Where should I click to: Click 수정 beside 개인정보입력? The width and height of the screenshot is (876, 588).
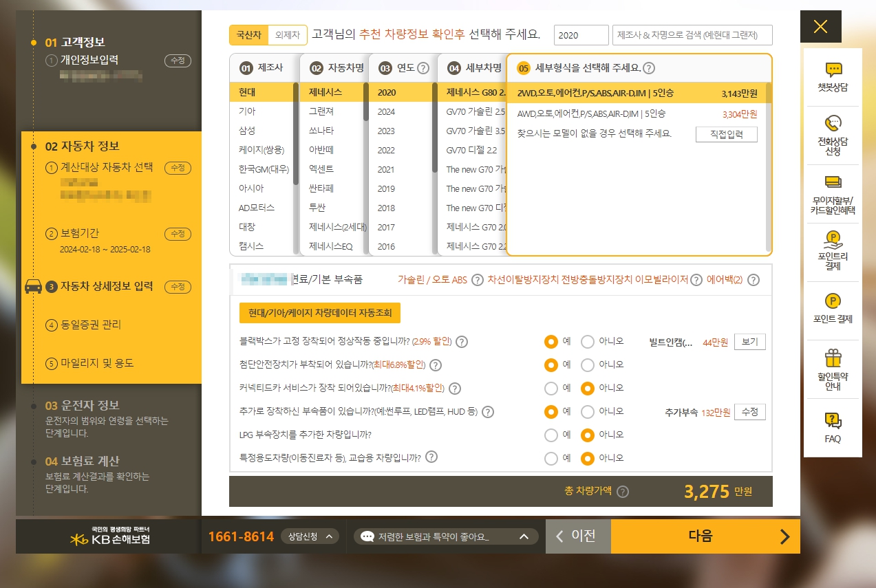[x=178, y=61]
